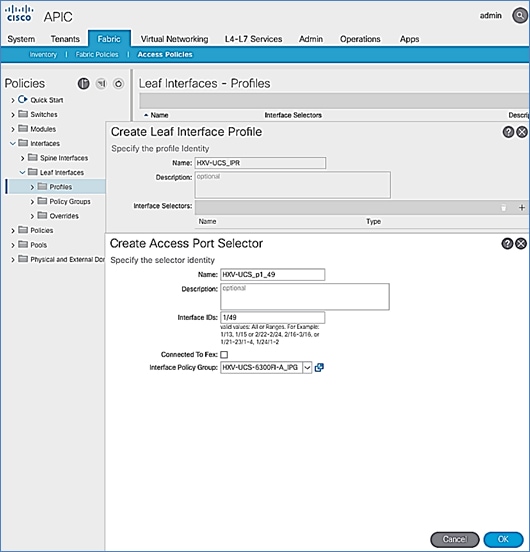Collapse the Leaf Interfaces node
The height and width of the screenshot is (552, 530).
[x=22, y=172]
